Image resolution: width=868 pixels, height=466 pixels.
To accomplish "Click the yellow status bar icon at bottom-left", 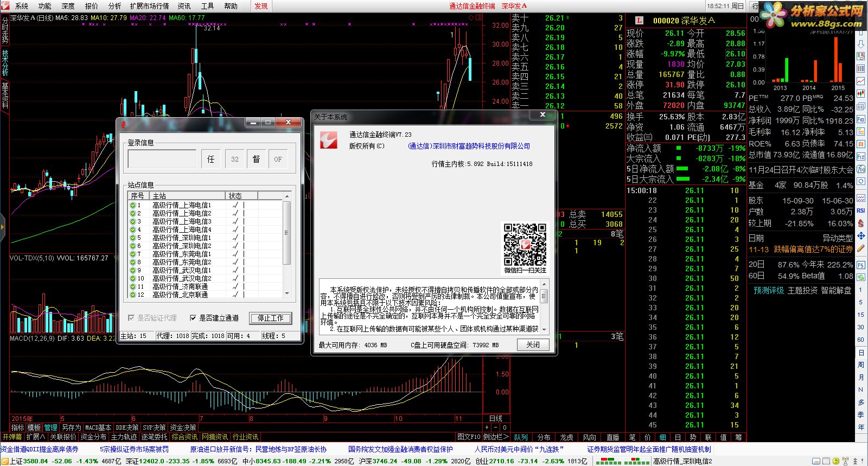I will click(x=5, y=461).
